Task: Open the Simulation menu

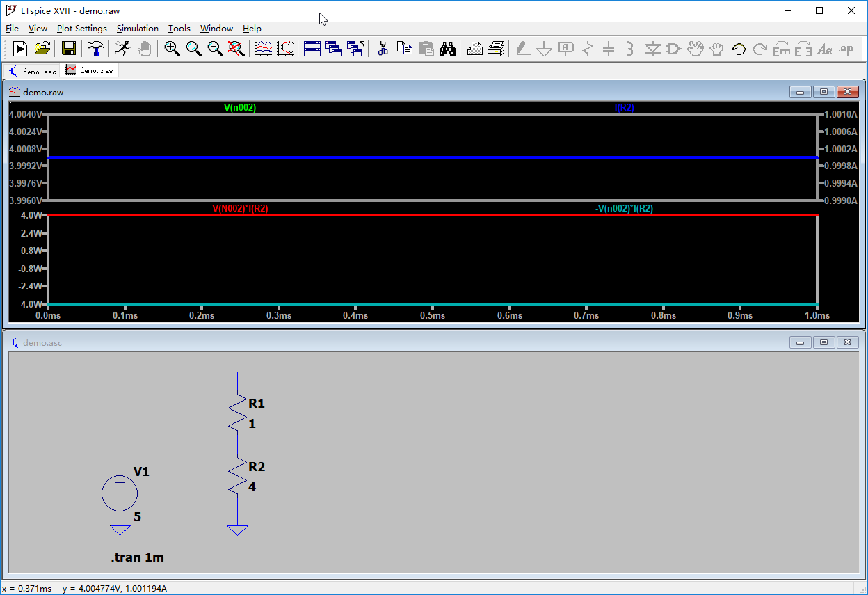Action: point(138,29)
